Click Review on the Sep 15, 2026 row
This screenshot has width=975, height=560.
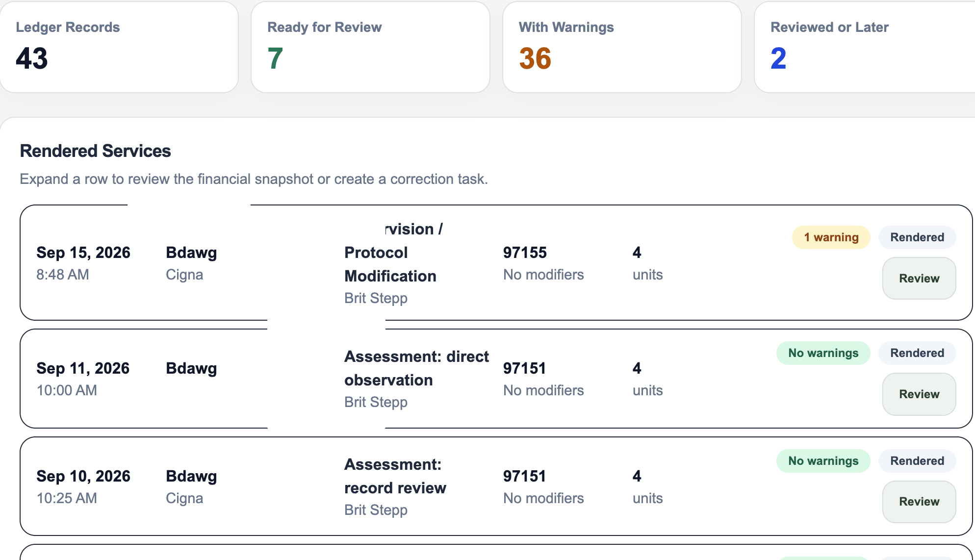[919, 278]
